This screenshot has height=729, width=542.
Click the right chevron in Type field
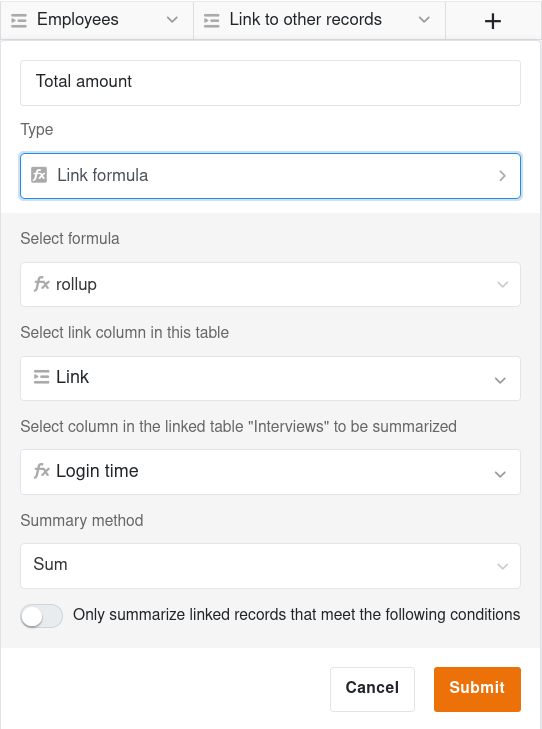pyautogui.click(x=502, y=176)
